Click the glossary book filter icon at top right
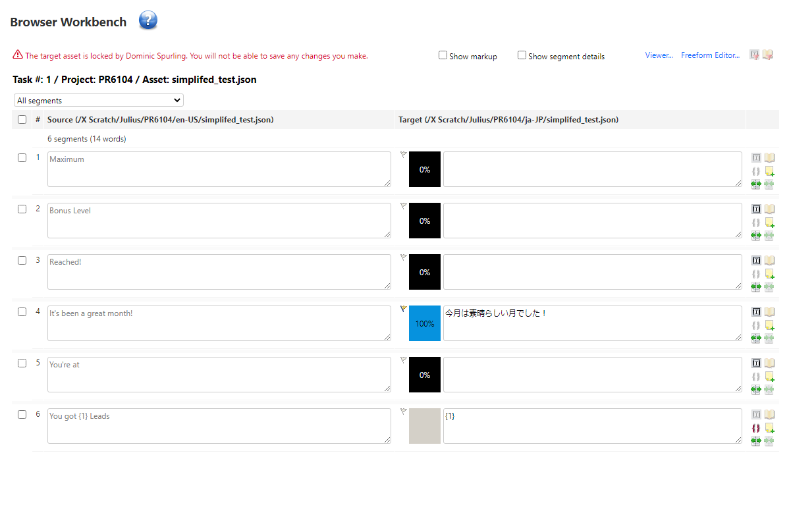Viewport: 791px width, 532px height. (768, 55)
